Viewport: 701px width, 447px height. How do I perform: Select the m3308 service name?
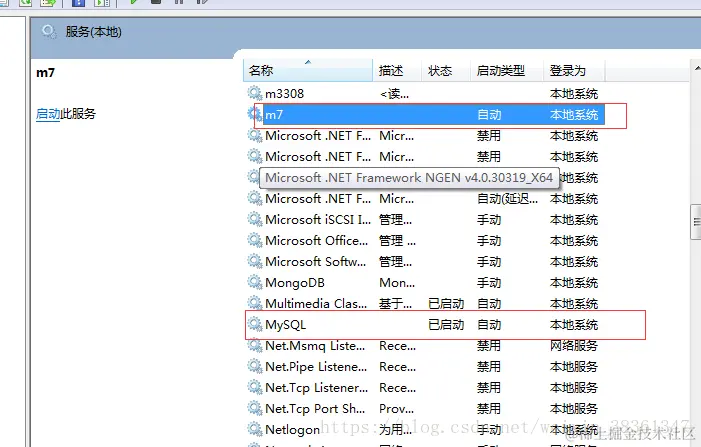(284, 94)
